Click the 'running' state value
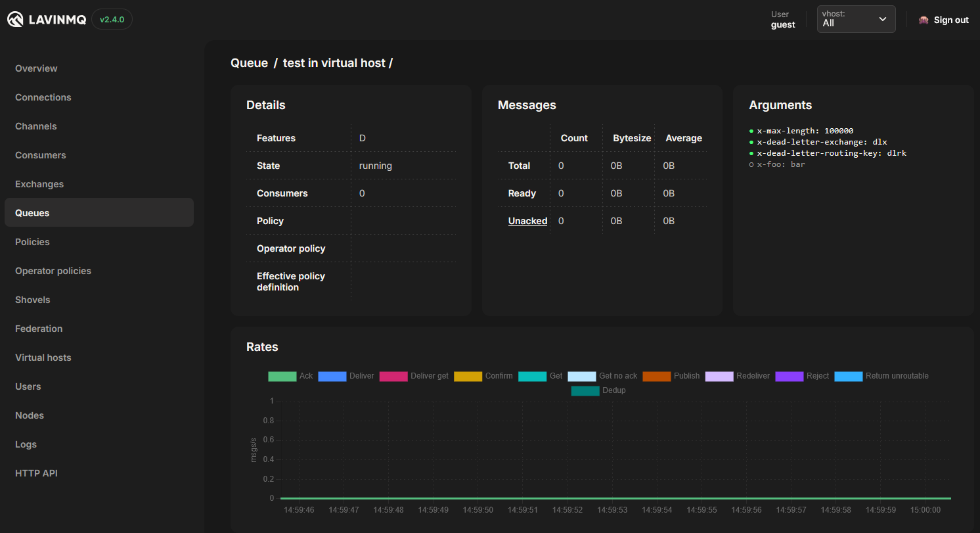Image resolution: width=980 pixels, height=533 pixels. click(x=376, y=166)
